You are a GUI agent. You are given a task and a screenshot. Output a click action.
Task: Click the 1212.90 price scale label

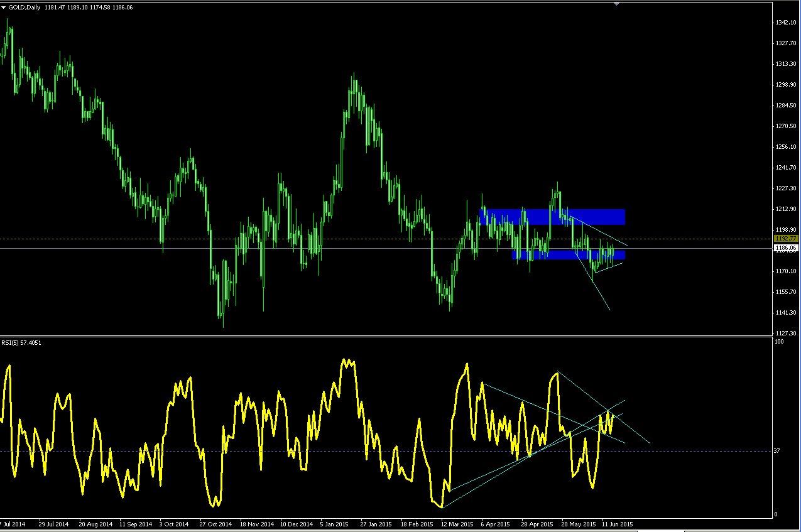tap(786, 209)
